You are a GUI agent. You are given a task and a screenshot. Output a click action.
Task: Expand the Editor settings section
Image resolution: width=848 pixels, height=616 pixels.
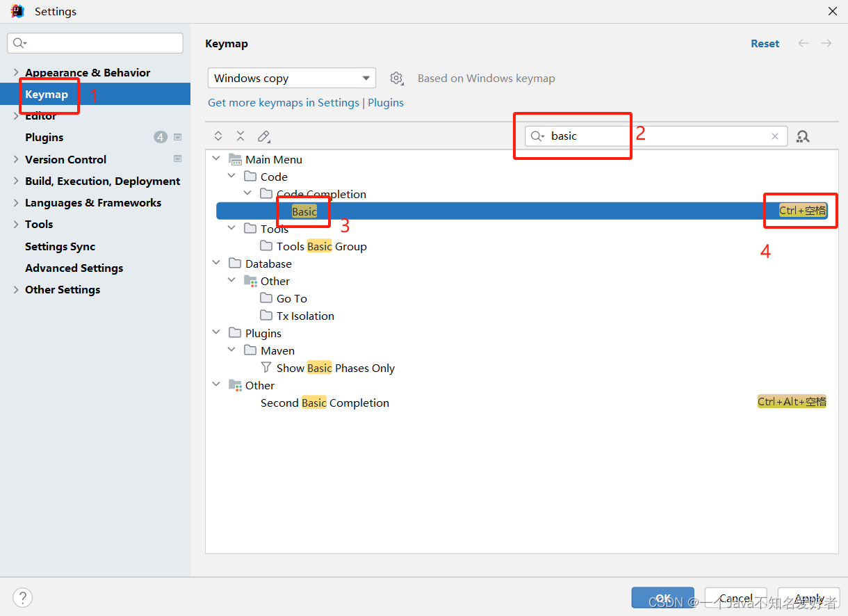tap(16, 116)
